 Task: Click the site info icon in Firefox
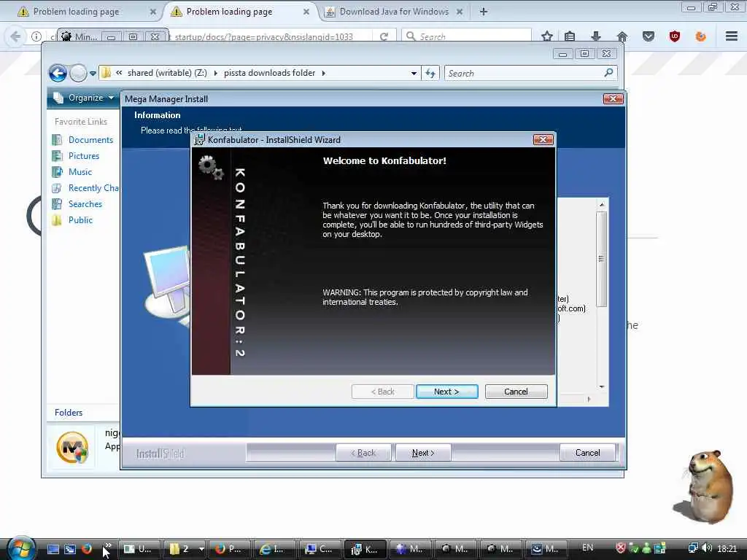(x=36, y=36)
